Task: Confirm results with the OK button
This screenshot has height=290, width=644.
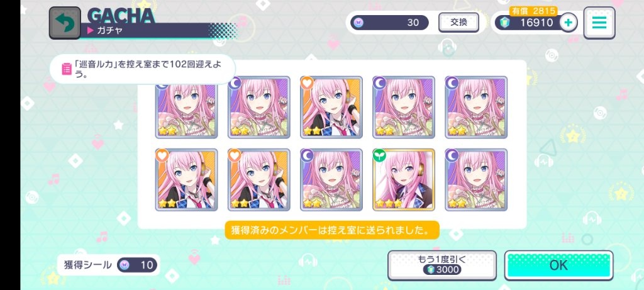Action: pyautogui.click(x=558, y=265)
